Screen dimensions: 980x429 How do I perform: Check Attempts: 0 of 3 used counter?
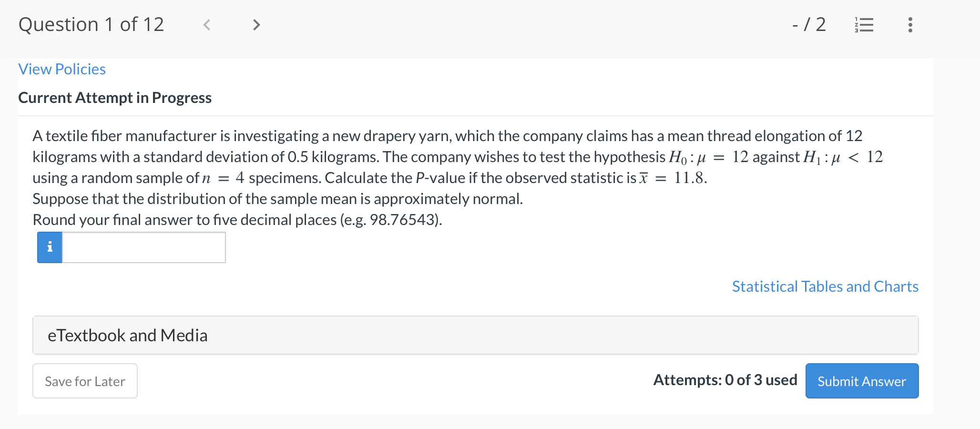[725, 380]
